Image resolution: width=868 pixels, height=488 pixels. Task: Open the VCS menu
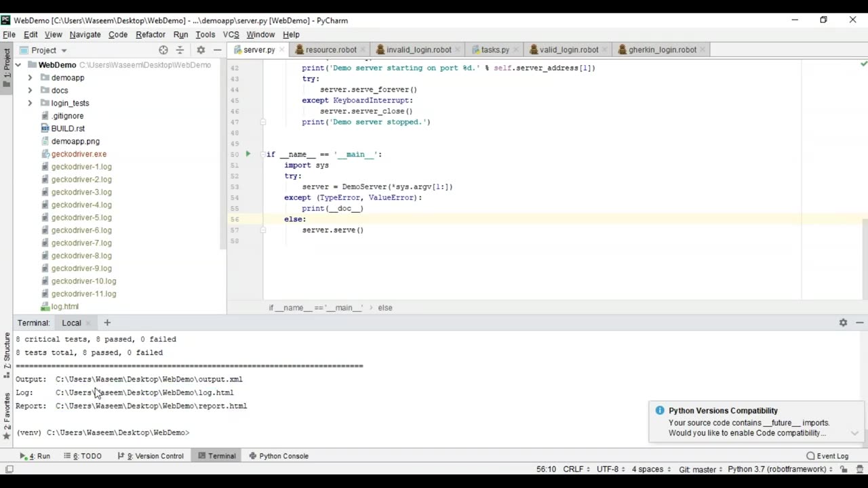[x=231, y=35]
